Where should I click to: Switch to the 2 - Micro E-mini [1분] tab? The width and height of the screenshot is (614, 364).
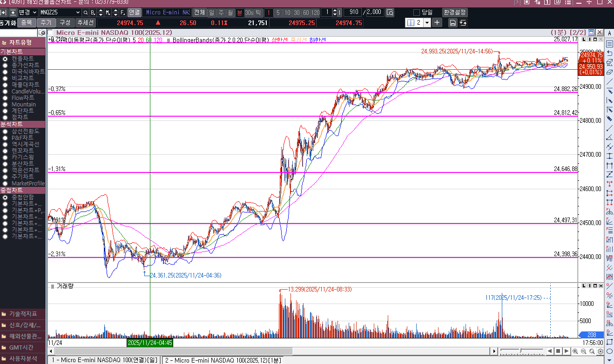click(x=223, y=360)
